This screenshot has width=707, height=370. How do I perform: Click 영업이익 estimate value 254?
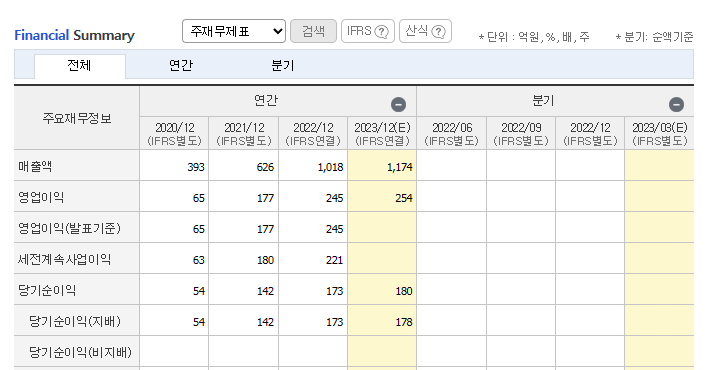pos(404,198)
